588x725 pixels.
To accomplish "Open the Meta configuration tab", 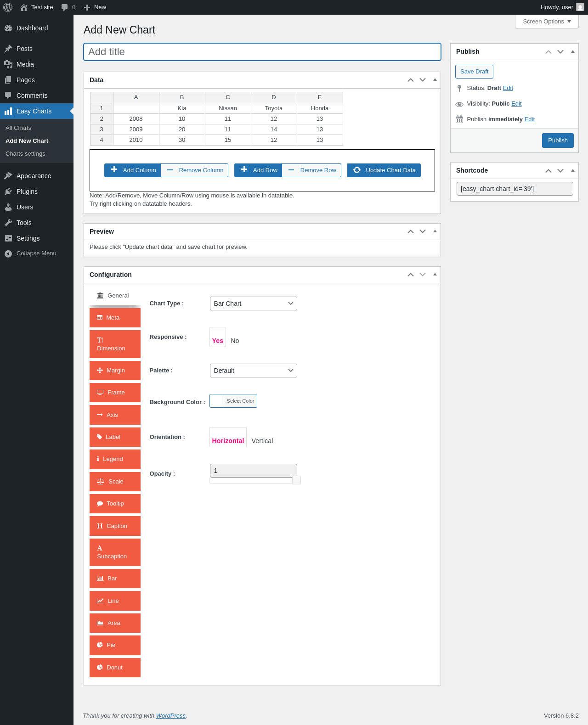I will pyautogui.click(x=115, y=318).
